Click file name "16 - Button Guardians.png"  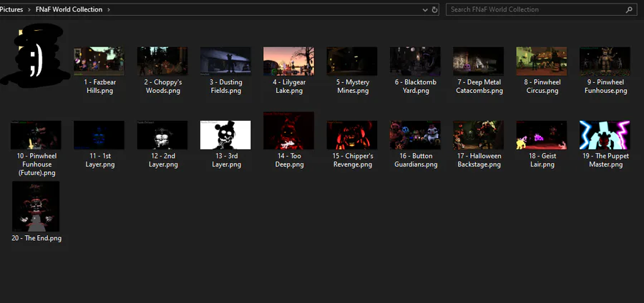[x=416, y=160]
